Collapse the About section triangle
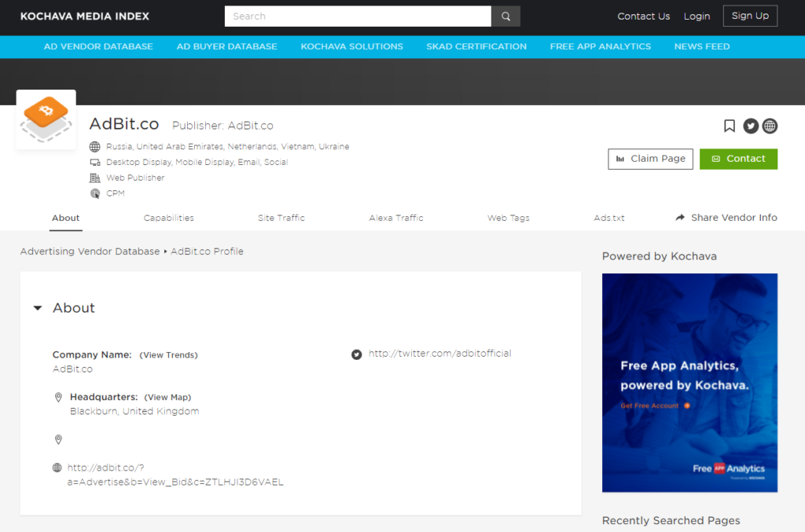 point(37,308)
